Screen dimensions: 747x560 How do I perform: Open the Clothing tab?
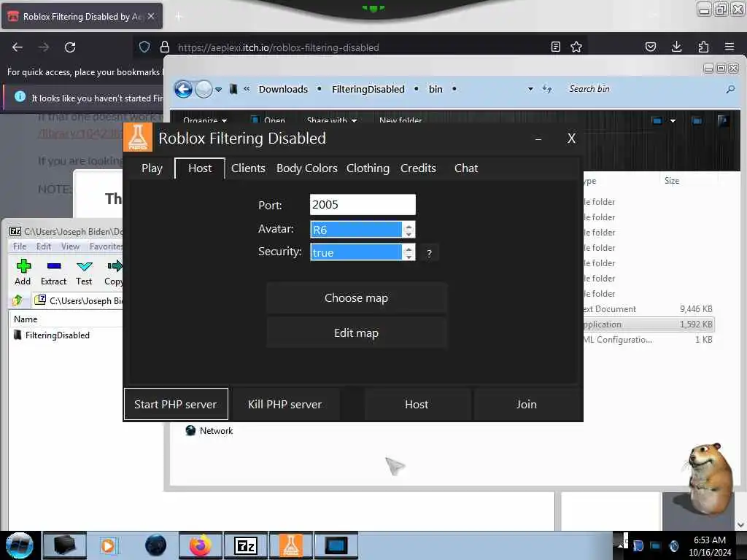(368, 168)
